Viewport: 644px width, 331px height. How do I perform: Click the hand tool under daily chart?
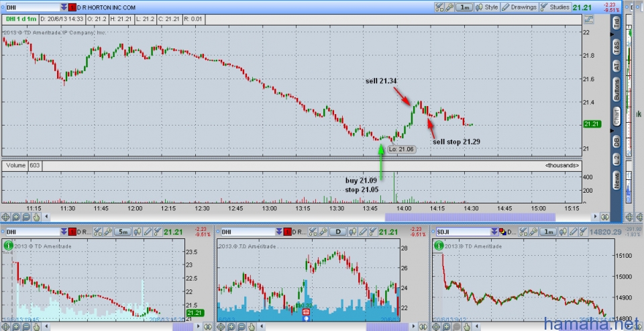(x=252, y=327)
